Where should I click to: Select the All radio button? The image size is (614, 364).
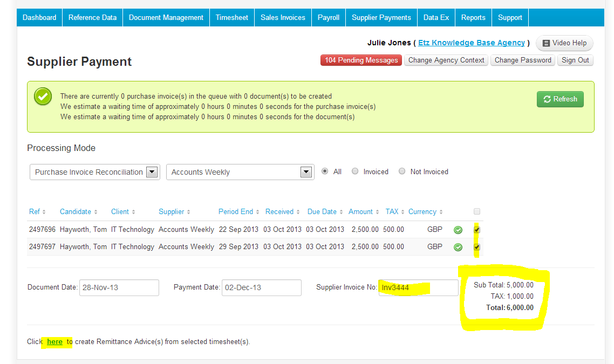tap(325, 171)
